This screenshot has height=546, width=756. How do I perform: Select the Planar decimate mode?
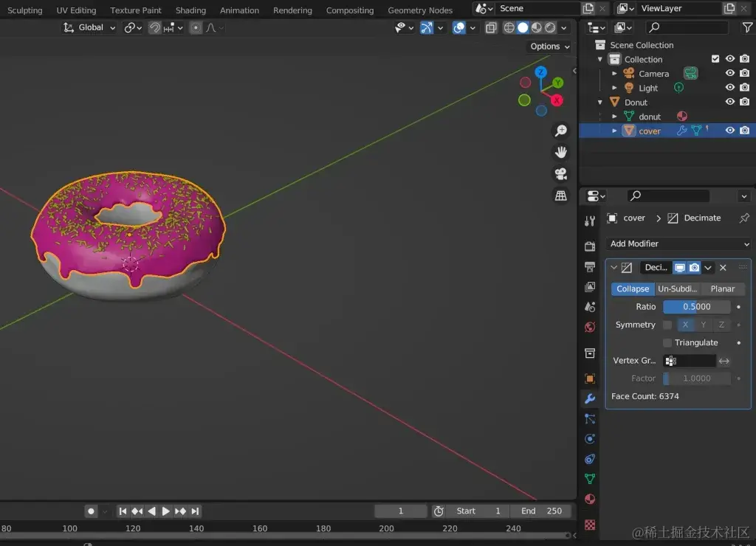pos(723,289)
